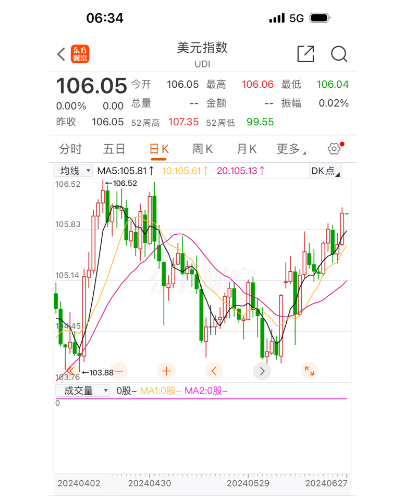The image size is (394, 500).
Task: Open the search magnifier icon
Action: 339,54
